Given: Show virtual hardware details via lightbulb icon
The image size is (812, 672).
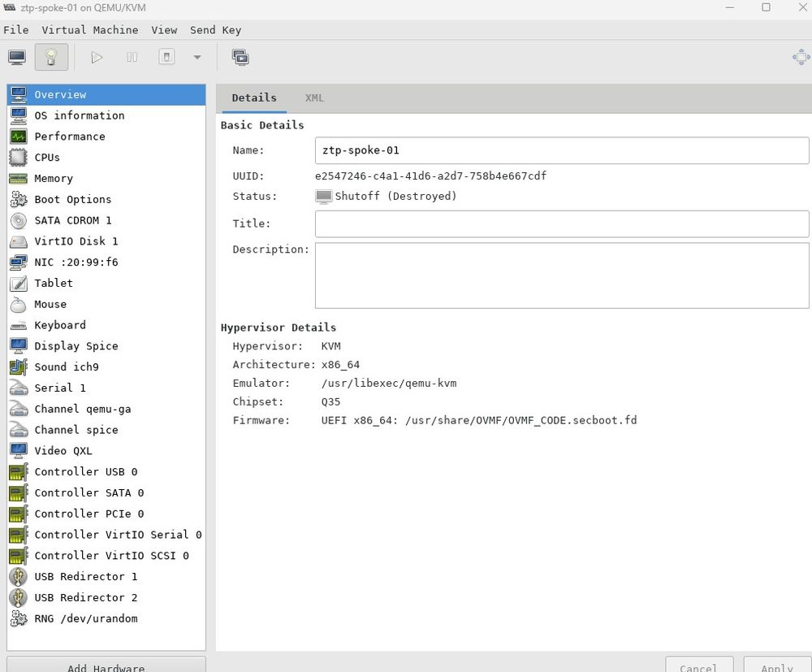Looking at the screenshot, I should coord(50,57).
